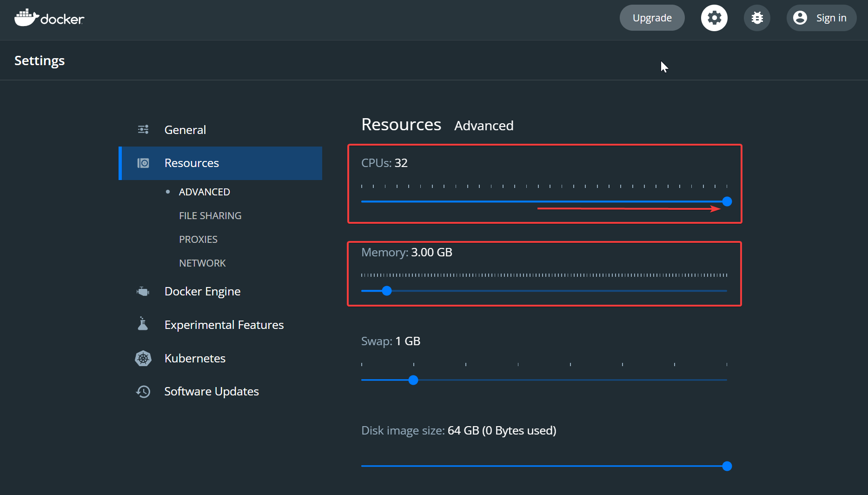
Task: Open the FILE SHARING sub-section
Action: [210, 215]
